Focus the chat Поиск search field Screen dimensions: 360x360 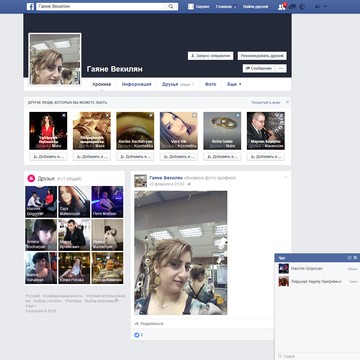click(317, 356)
